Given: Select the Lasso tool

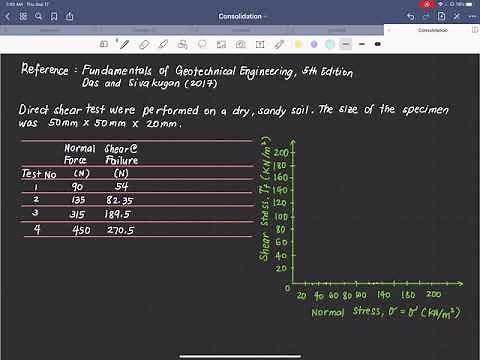Looking at the screenshot, I should (x=202, y=44).
